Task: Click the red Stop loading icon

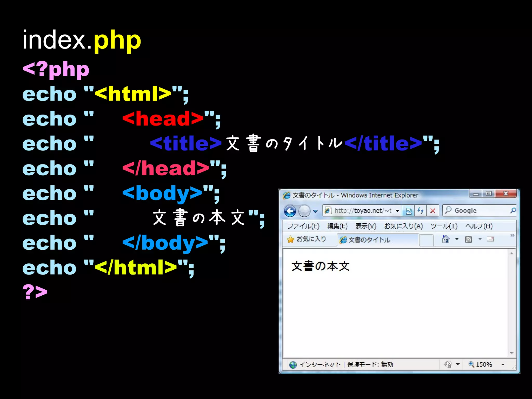Action: [433, 211]
